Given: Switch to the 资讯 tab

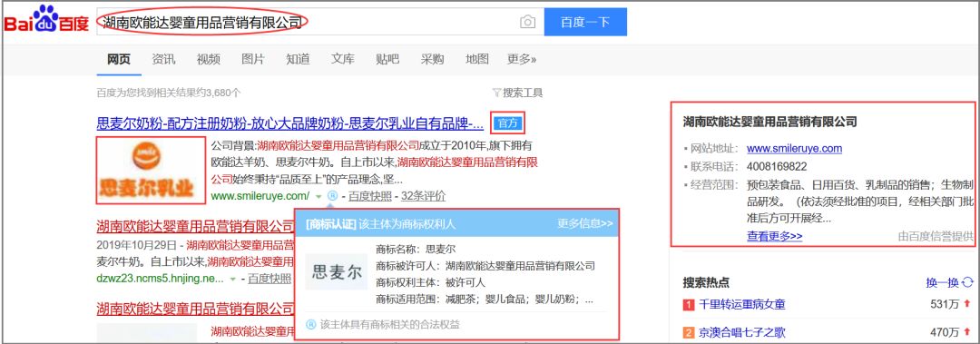Looking at the screenshot, I should pyautogui.click(x=163, y=59).
